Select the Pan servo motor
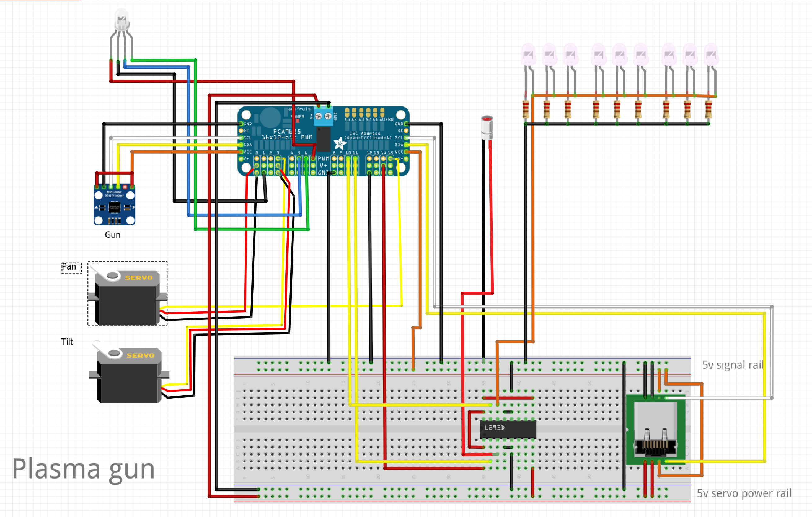Viewport: 812px width, 517px height. 127,297
